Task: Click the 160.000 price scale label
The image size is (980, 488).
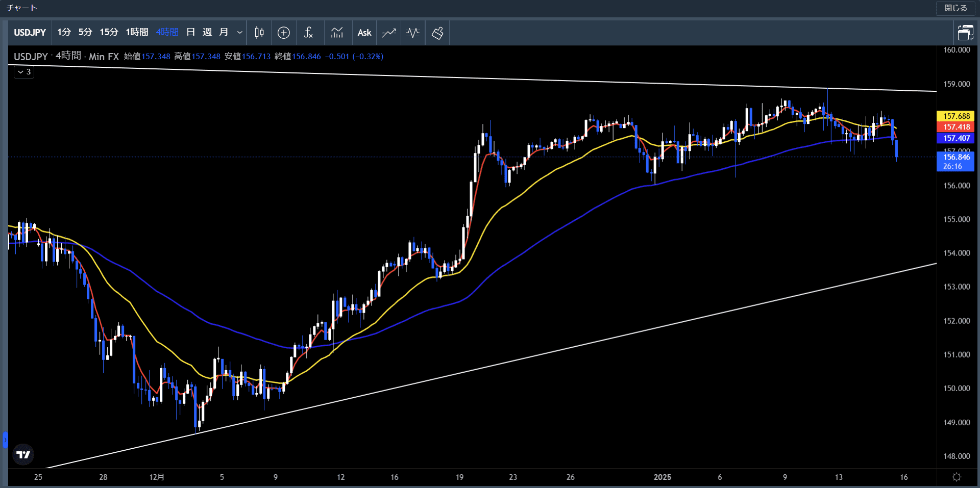Action: click(957, 50)
